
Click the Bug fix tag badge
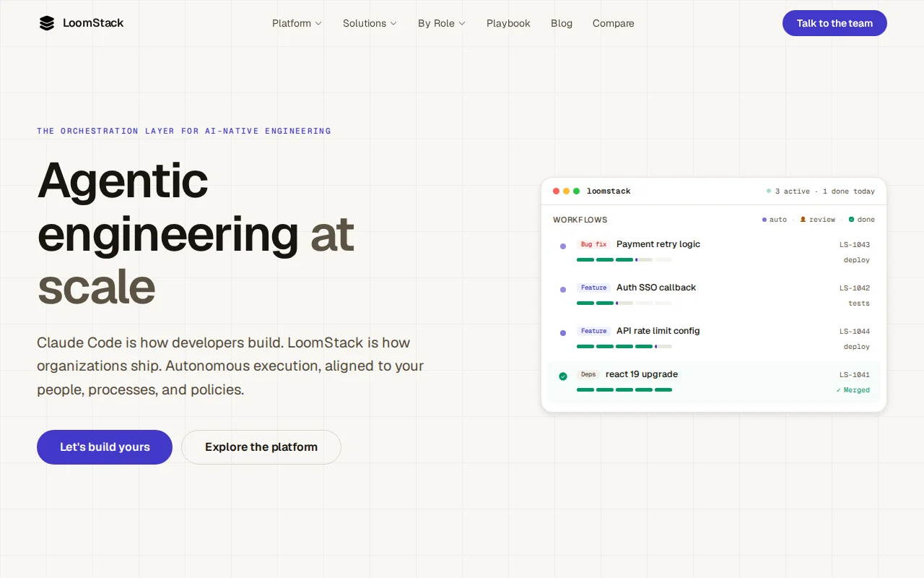pyautogui.click(x=593, y=244)
